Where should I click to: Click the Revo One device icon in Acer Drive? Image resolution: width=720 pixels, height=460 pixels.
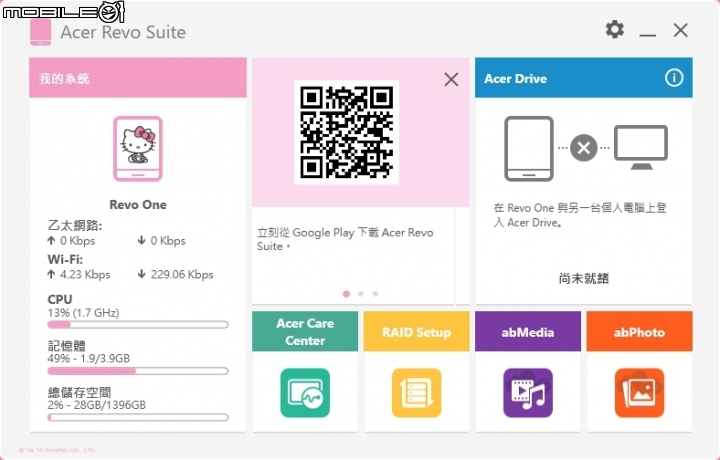(529, 148)
